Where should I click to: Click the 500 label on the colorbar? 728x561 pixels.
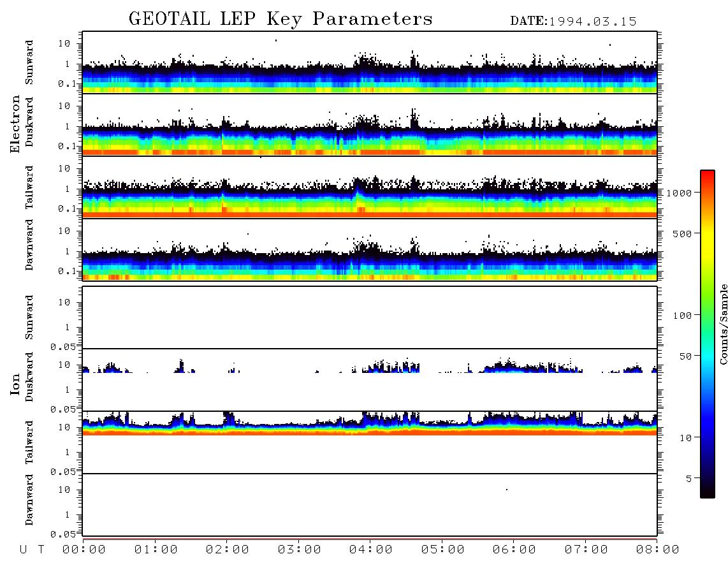click(x=682, y=233)
